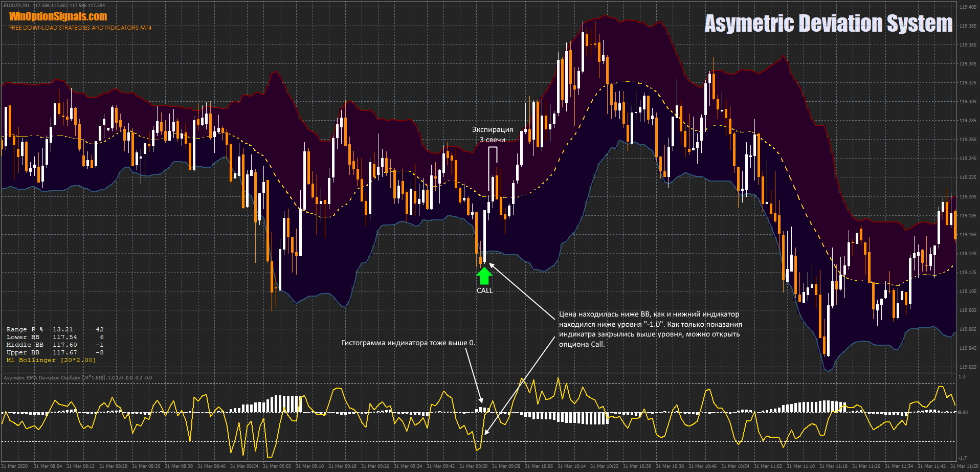Image resolution: width=980 pixels, height=472 pixels.
Task: Click the arrowhead pointing at the CALL candle
Action: 491,264
